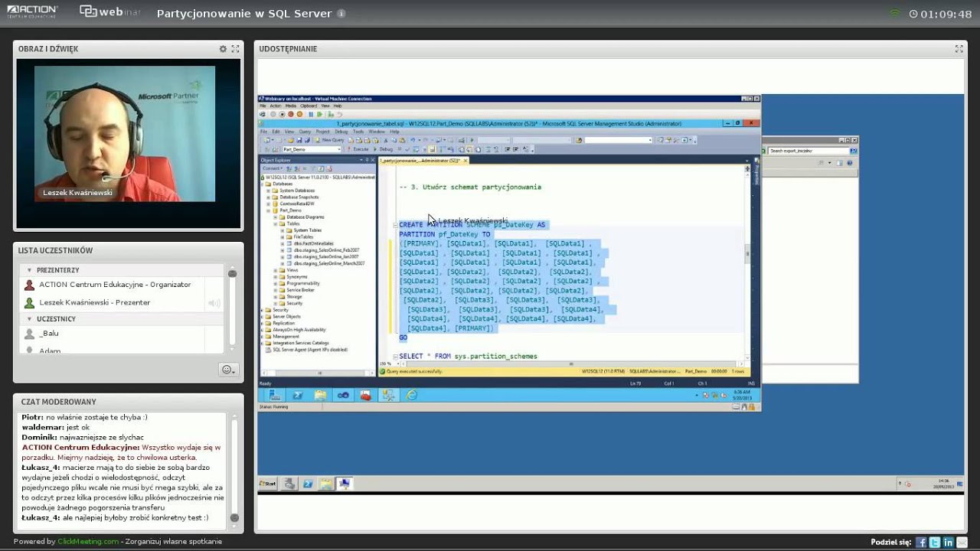The height and width of the screenshot is (551, 980).
Task: Click the host Start button
Action: coord(267,484)
